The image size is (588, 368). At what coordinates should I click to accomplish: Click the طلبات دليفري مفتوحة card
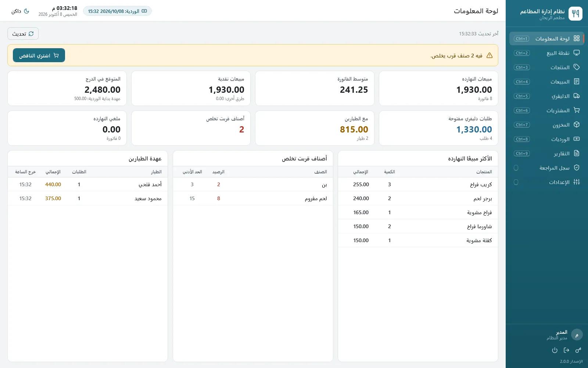(438, 128)
